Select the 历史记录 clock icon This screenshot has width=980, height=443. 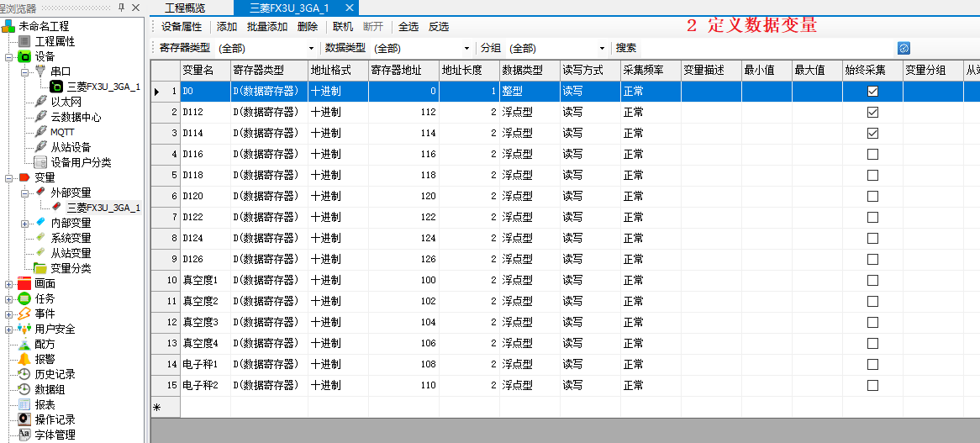[x=24, y=374]
